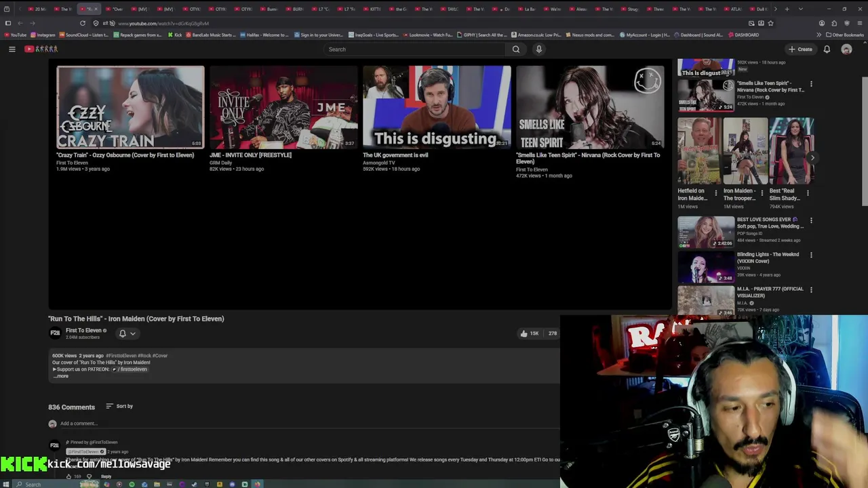Open the account avatar menu
The width and height of the screenshot is (868, 488).
coord(846,49)
